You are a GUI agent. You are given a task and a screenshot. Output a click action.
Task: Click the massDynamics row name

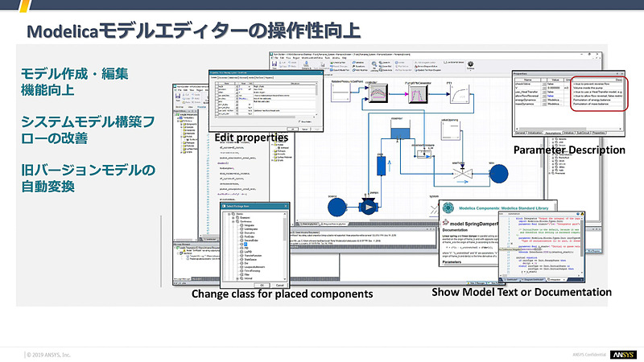tap(526, 104)
